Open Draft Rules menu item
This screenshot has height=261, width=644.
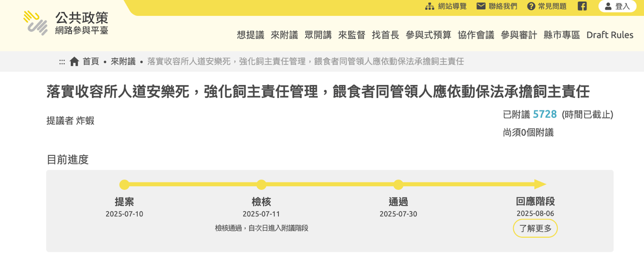coord(609,35)
